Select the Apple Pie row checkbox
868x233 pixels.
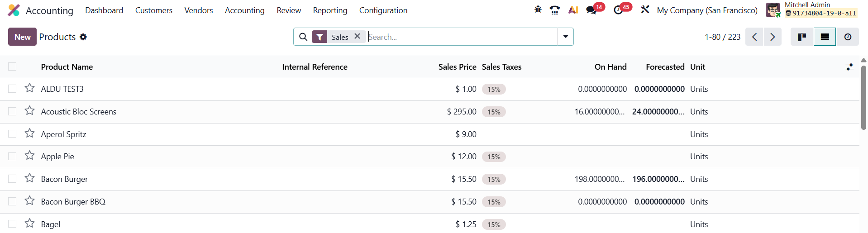click(x=12, y=157)
